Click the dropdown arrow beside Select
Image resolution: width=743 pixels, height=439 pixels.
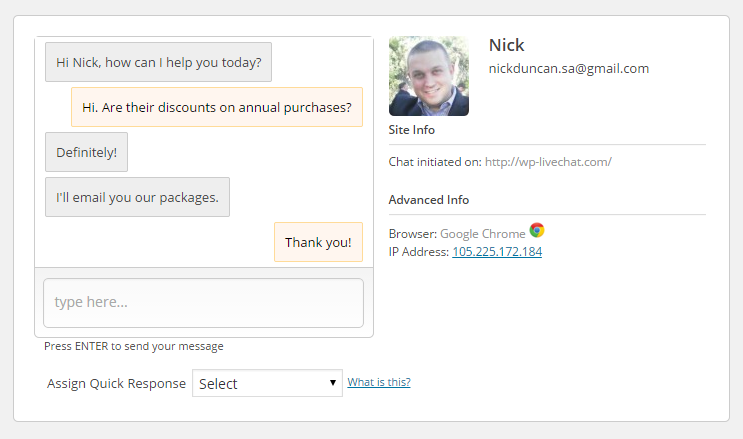[x=333, y=383]
